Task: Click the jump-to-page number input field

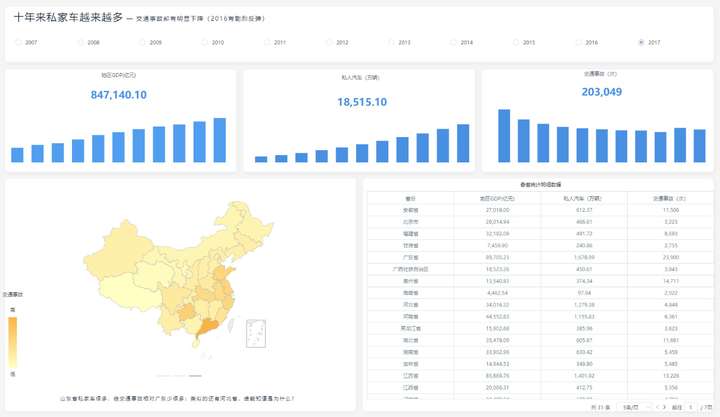Action: pyautogui.click(x=691, y=407)
